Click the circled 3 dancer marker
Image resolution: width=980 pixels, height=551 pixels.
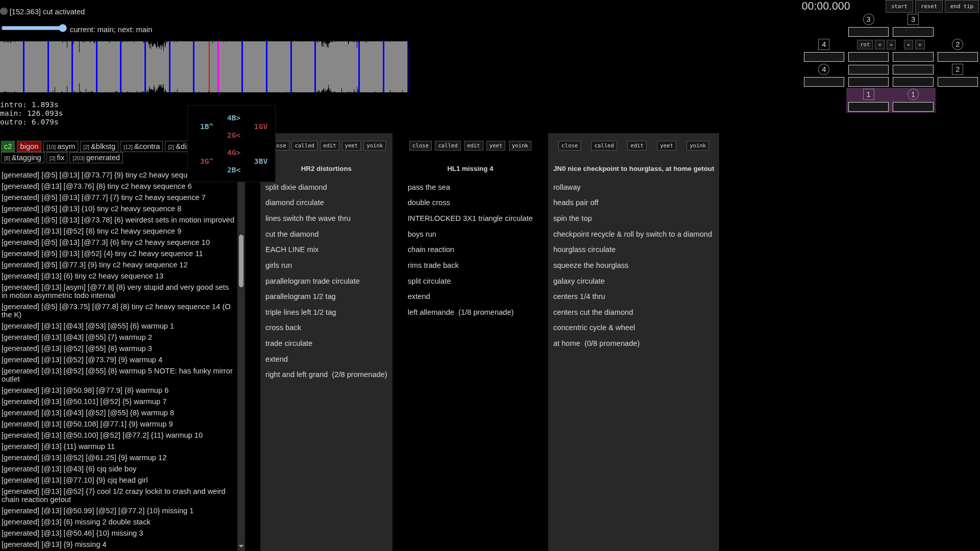[x=868, y=19]
